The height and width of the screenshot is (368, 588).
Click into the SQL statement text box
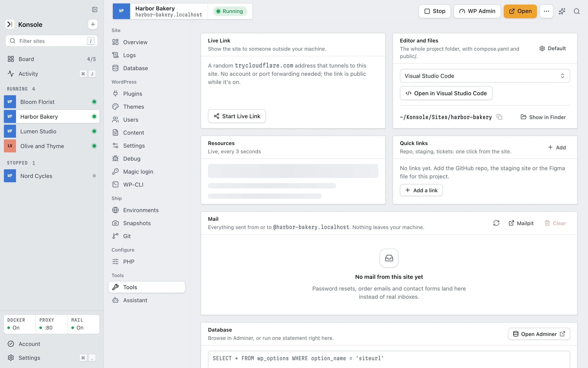pyautogui.click(x=389, y=359)
